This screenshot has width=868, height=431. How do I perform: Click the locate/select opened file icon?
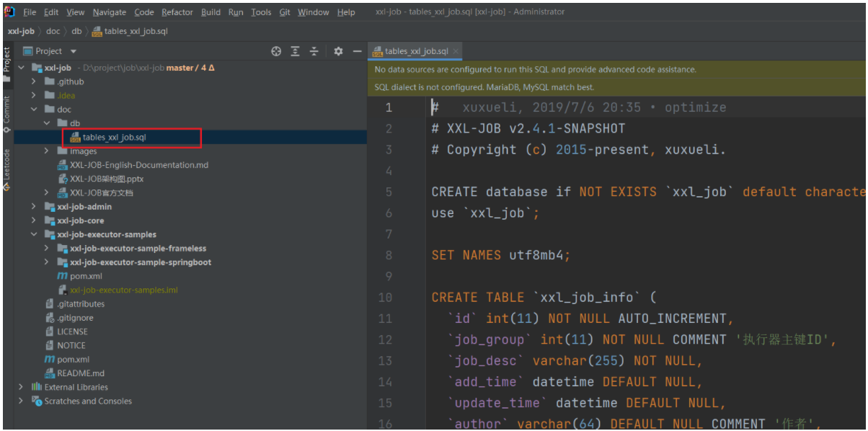pyautogui.click(x=275, y=51)
